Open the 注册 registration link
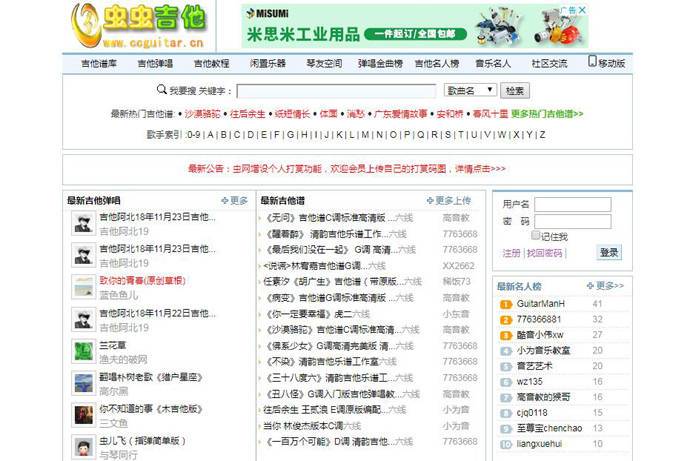Viewport: 690px width, 461px height. [x=511, y=254]
